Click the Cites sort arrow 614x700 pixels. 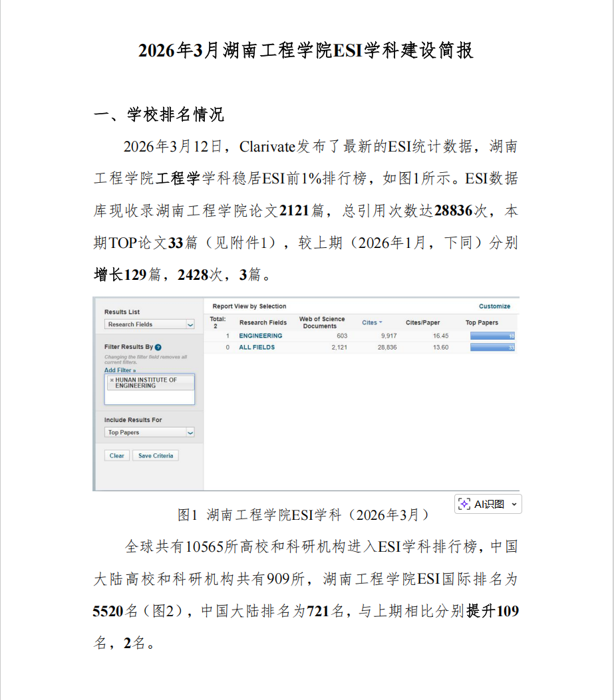[381, 323]
